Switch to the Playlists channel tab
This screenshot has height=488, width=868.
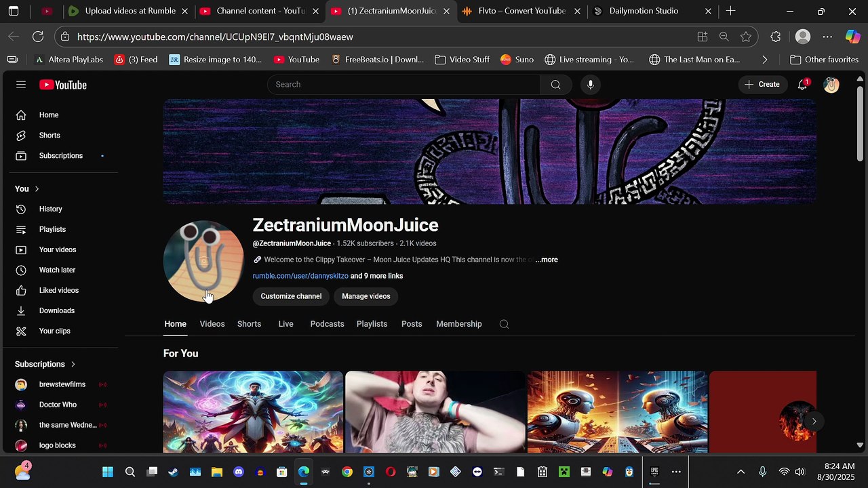point(372,324)
